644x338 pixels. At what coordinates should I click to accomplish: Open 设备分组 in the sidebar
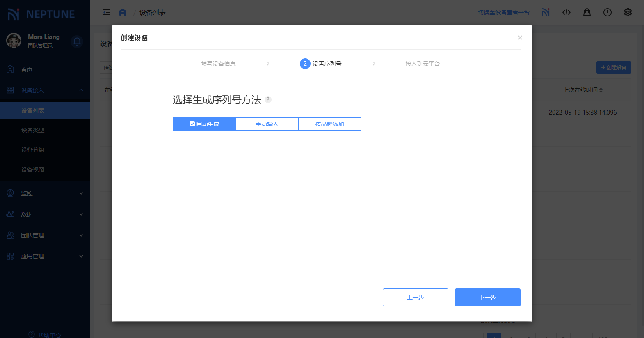pyautogui.click(x=33, y=150)
